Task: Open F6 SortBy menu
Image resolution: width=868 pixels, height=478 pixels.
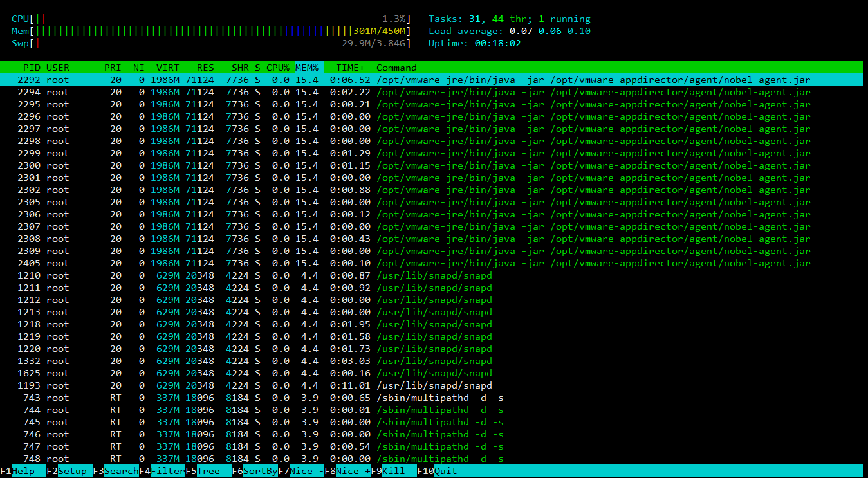Action: coord(255,471)
